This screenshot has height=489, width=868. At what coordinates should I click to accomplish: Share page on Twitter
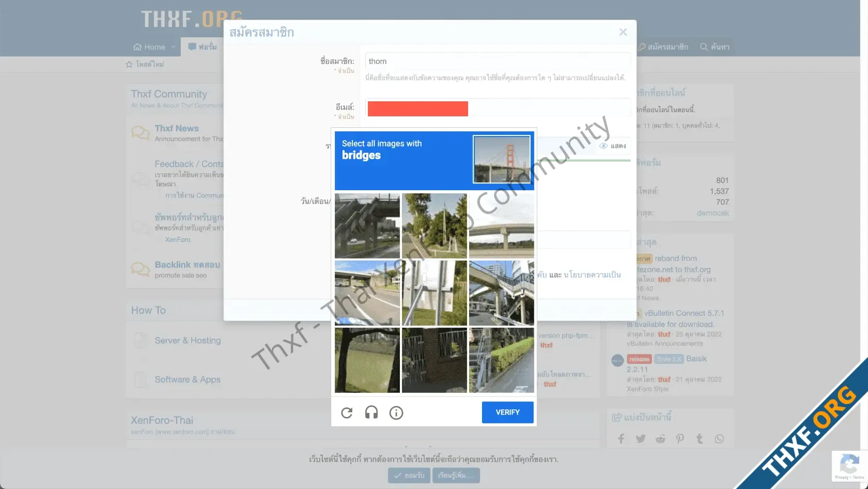(641, 439)
